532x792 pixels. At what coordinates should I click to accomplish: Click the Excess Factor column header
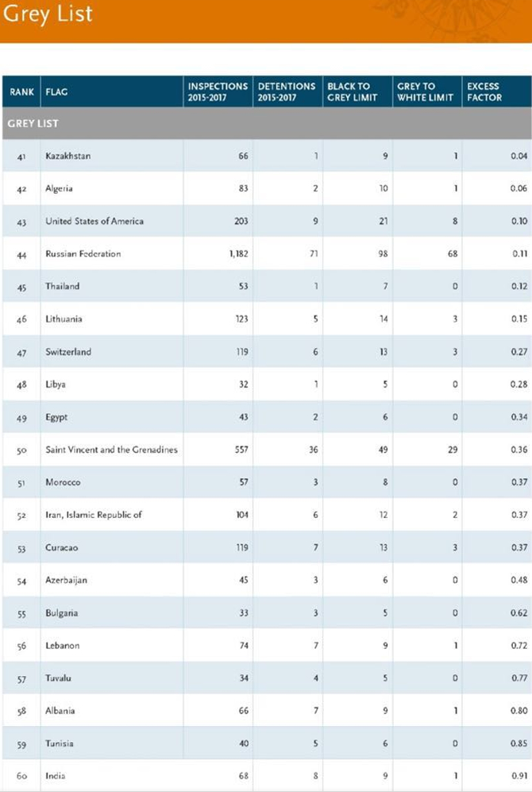[x=484, y=92]
